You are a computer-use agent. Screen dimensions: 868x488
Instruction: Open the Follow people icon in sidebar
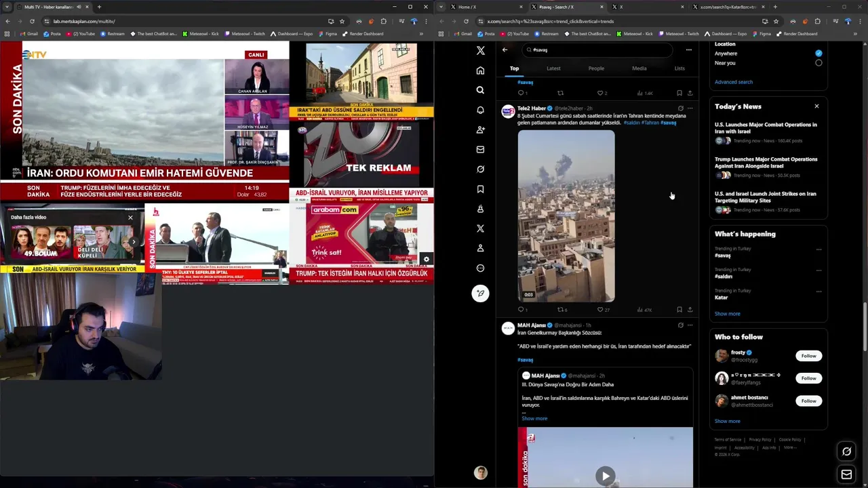point(480,129)
